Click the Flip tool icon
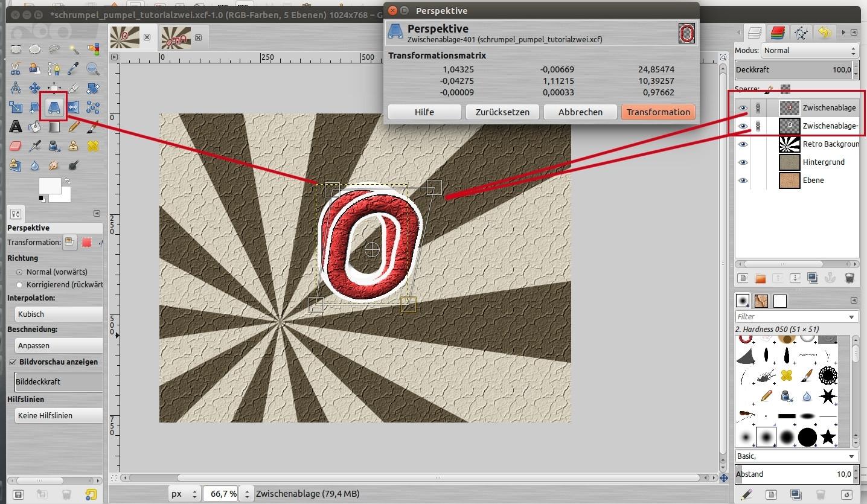The image size is (867, 504). pyautogui.click(x=74, y=108)
